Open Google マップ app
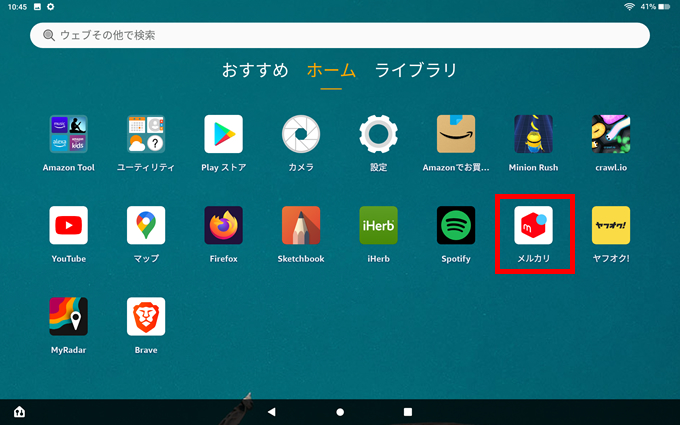Screen dimensions: 680x425 [146, 225]
